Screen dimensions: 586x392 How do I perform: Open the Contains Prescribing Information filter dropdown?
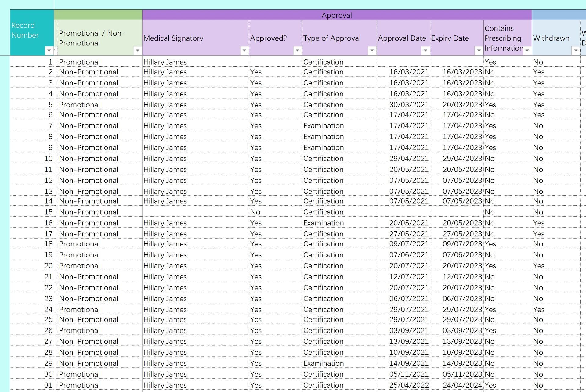point(527,50)
